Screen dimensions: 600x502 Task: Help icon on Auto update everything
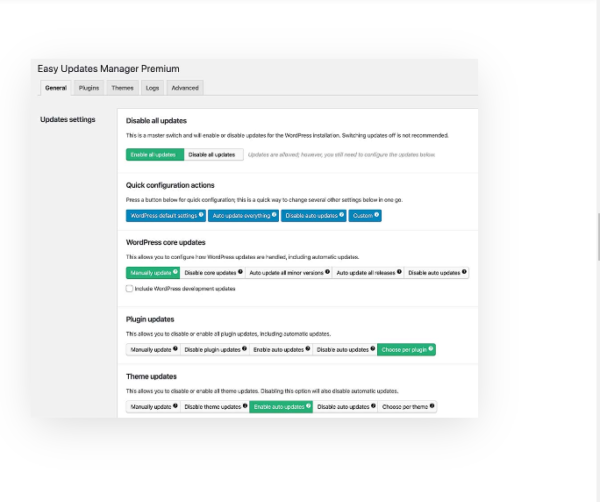pos(274,215)
